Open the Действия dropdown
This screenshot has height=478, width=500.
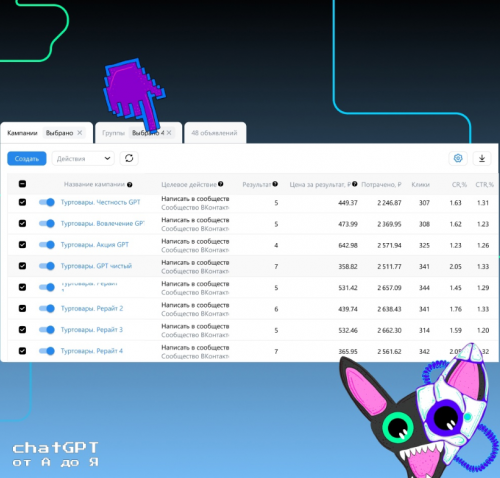pyautogui.click(x=83, y=158)
